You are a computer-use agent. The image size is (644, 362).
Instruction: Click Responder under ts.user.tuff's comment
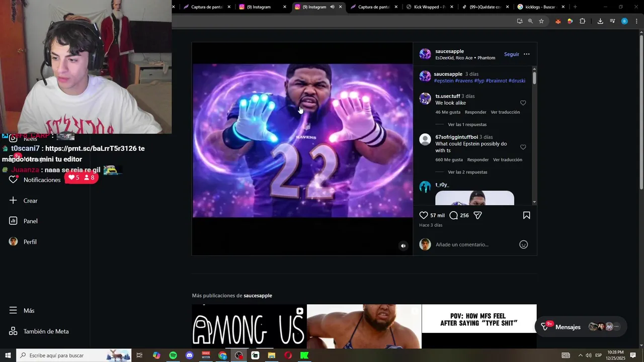click(475, 112)
